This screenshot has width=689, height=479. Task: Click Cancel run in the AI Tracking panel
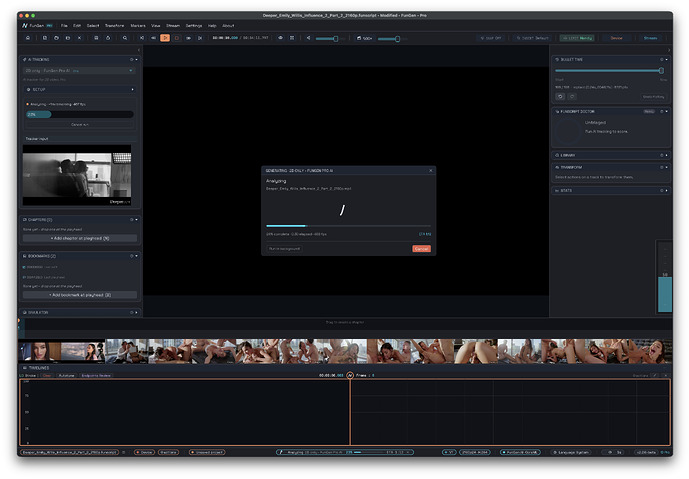tap(80, 125)
